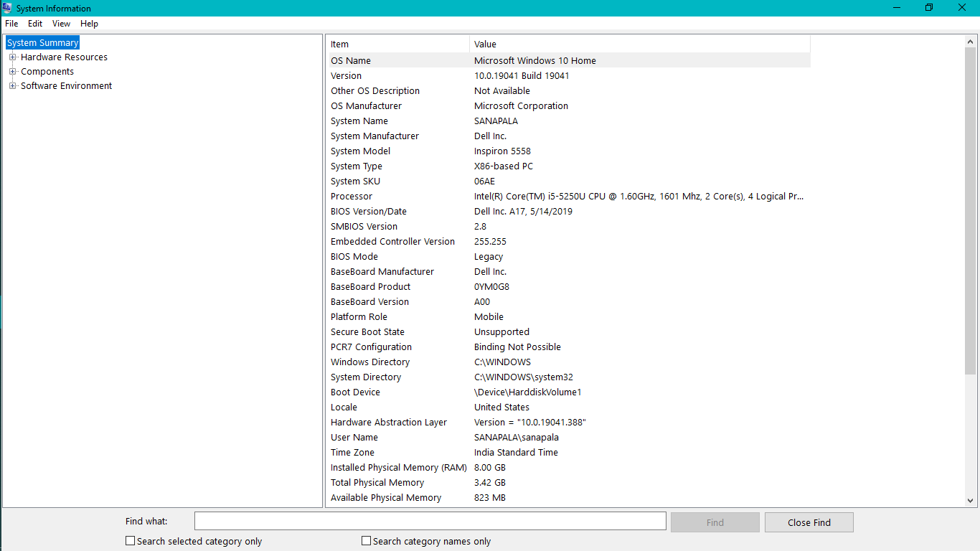Screen dimensions: 980x551
Task: Click the Close Find button
Action: tap(809, 522)
